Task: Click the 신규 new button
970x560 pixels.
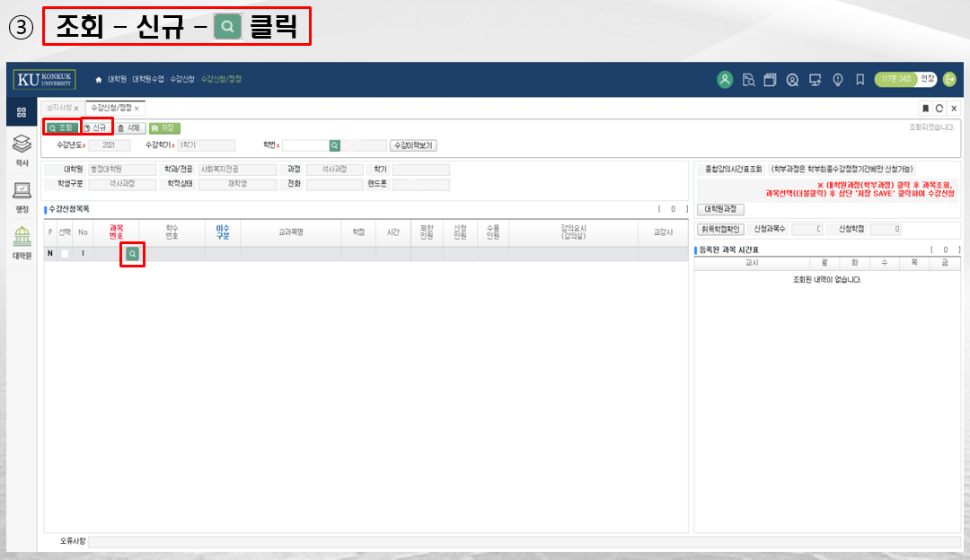Action: point(96,128)
